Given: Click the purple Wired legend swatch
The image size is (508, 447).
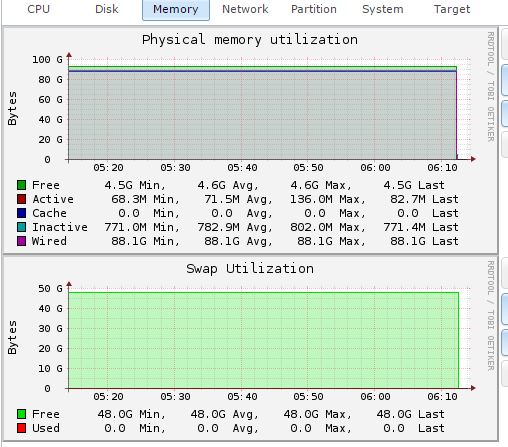Looking at the screenshot, I should (21, 241).
